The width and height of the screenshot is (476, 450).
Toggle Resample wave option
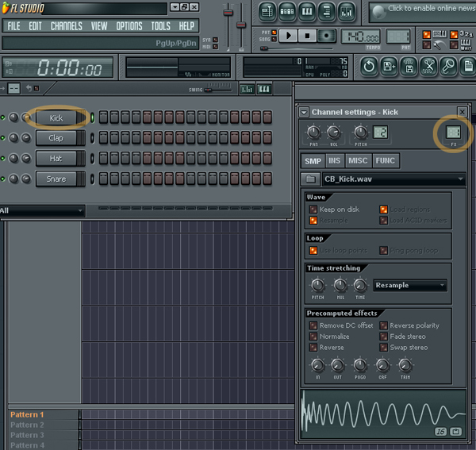coord(313,221)
